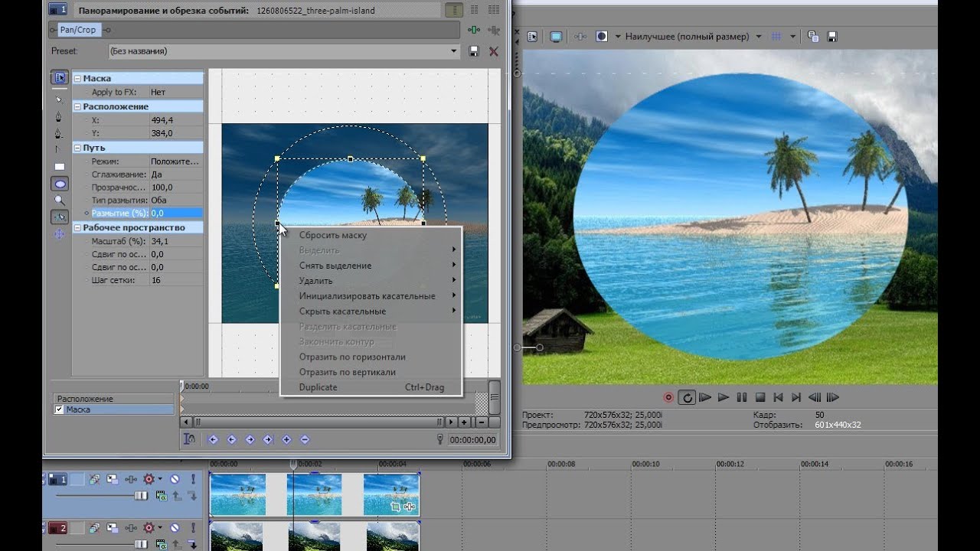Uncheck the Маска keyframe row checkbox
The height and width of the screenshot is (551, 980).
60,409
